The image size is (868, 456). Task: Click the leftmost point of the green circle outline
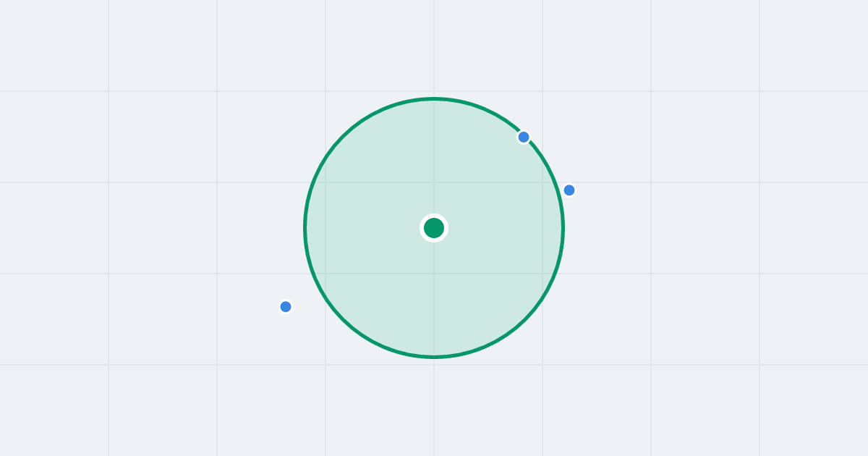tap(305, 228)
